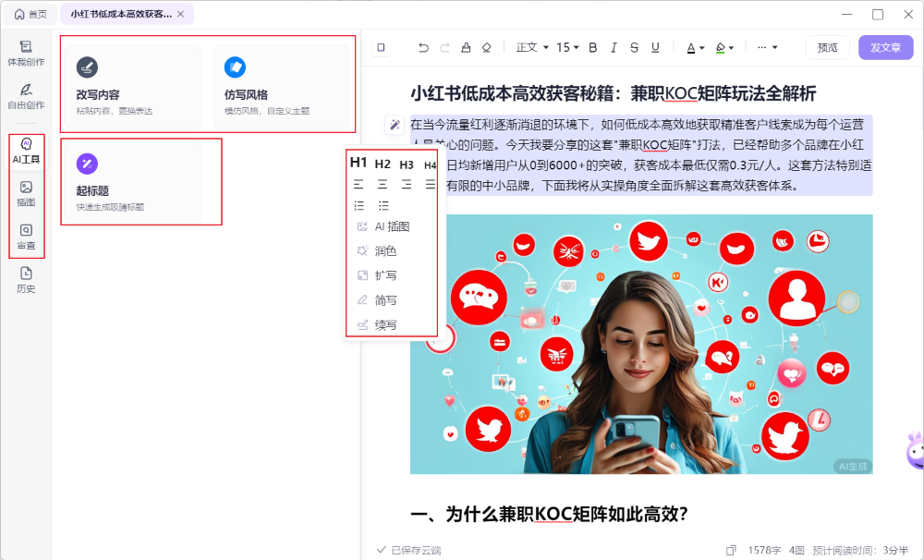Open the 正文 paragraph style dropdown
The image size is (924, 560).
tap(532, 47)
